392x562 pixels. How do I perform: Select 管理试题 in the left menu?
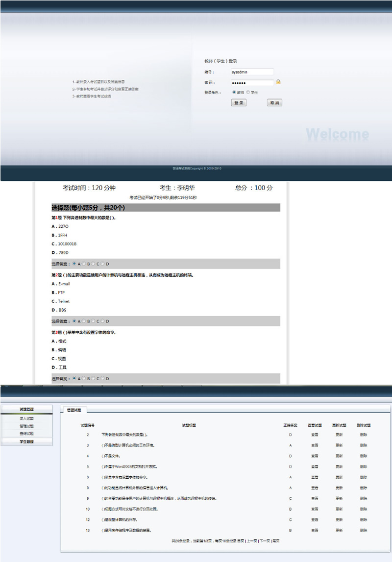26,426
